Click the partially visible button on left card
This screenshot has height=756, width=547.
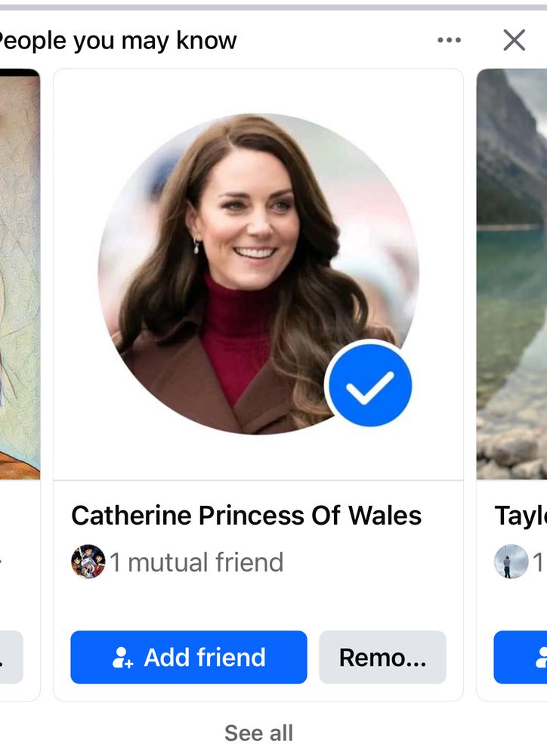pyautogui.click(x=11, y=657)
